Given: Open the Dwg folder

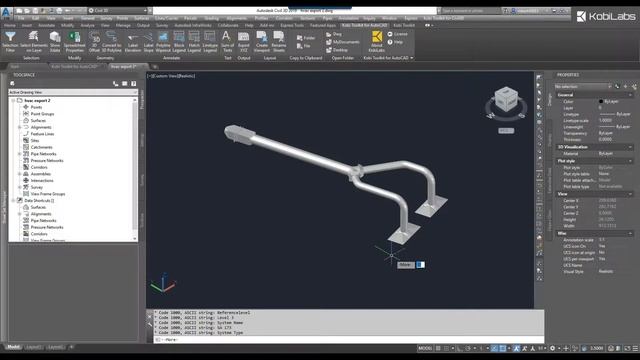Looking at the screenshot, I should (x=334, y=34).
